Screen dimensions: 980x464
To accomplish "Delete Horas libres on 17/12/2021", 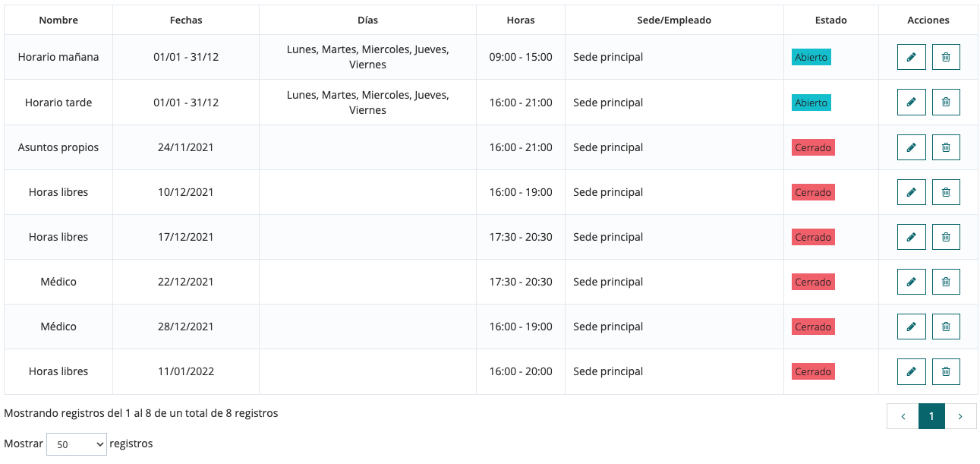I will (946, 237).
